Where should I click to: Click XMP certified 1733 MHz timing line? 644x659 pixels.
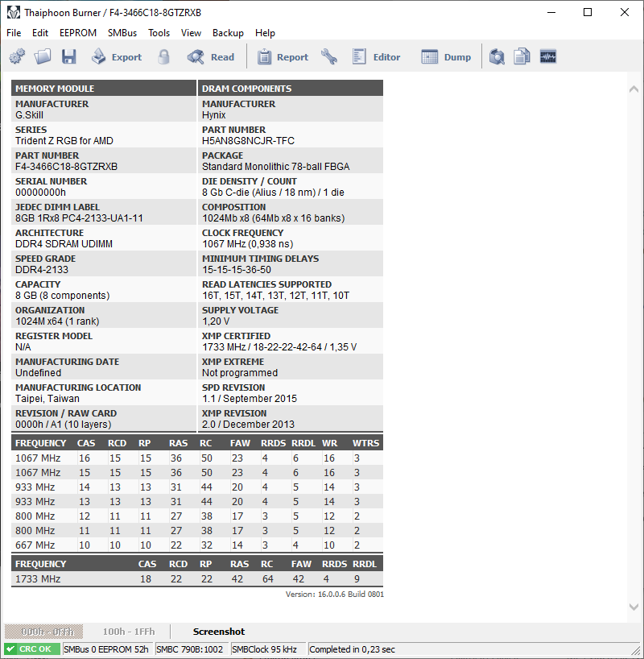click(279, 347)
